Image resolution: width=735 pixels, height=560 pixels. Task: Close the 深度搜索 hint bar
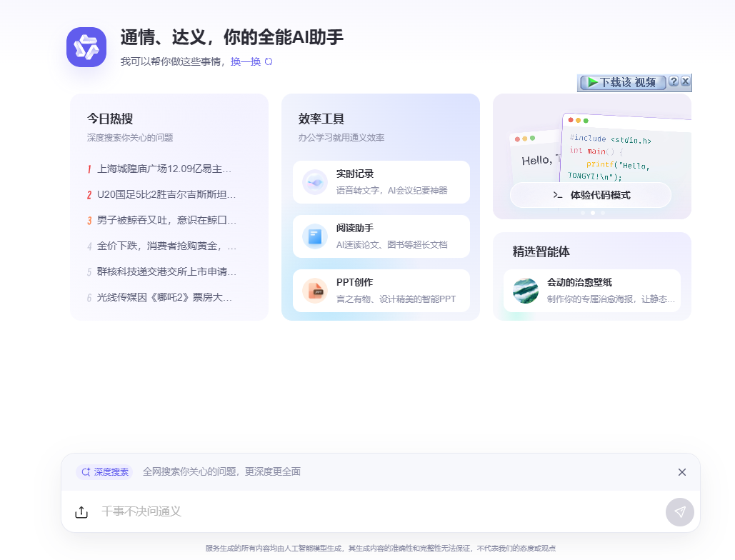(682, 472)
